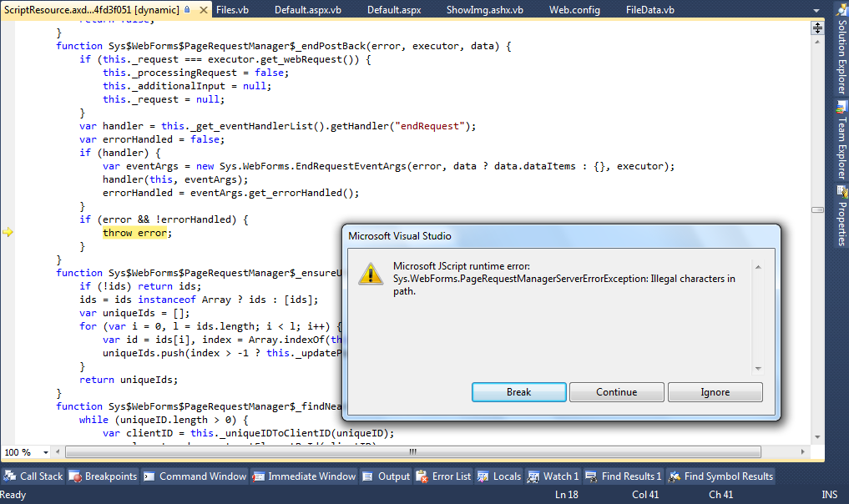
Task: Click 'Col 41' in status bar
Action: tap(644, 494)
